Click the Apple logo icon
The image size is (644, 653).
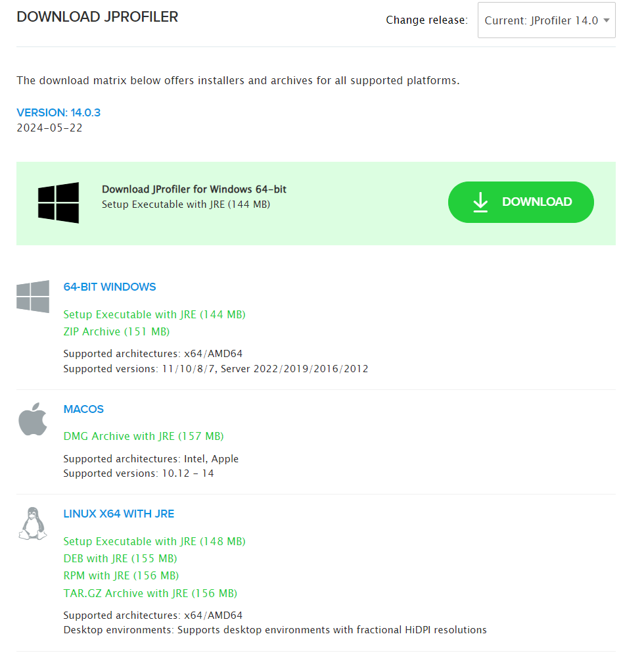[x=33, y=419]
